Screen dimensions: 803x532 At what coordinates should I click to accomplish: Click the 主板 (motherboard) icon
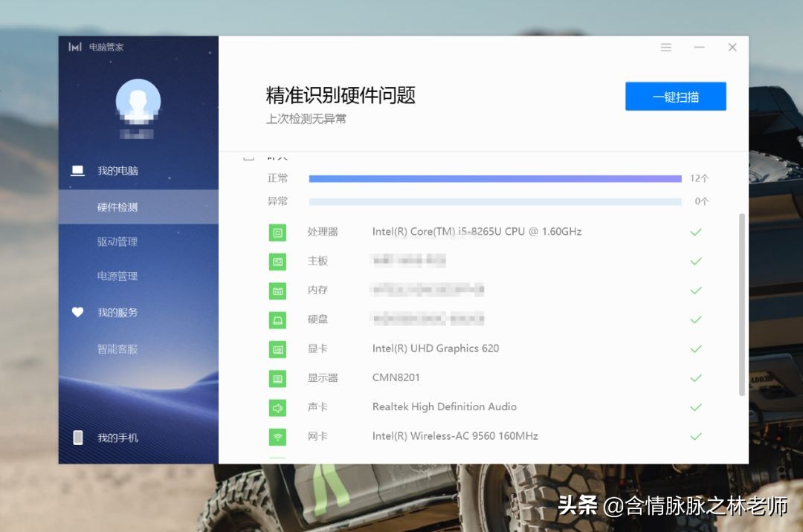click(x=277, y=261)
